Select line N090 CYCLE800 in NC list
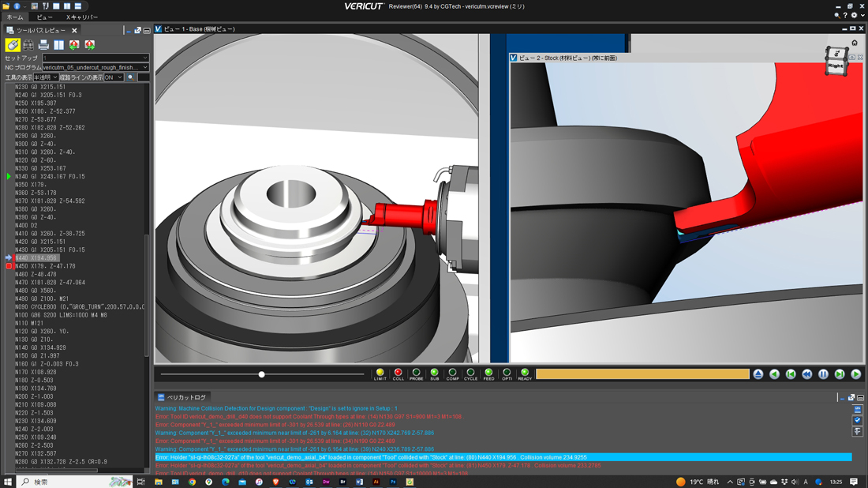The width and height of the screenshot is (868, 488). pos(80,307)
